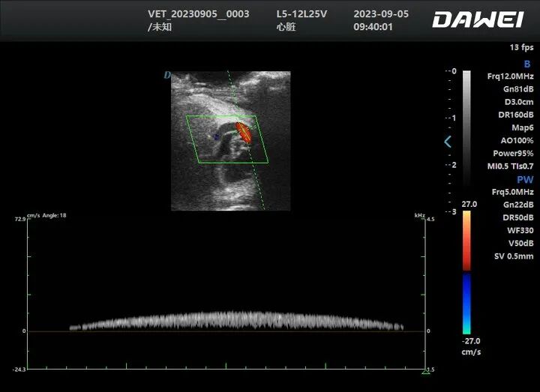The width and height of the screenshot is (540, 392).
Task: Click the Frq5.0MHz PW parameter
Action: click(513, 192)
